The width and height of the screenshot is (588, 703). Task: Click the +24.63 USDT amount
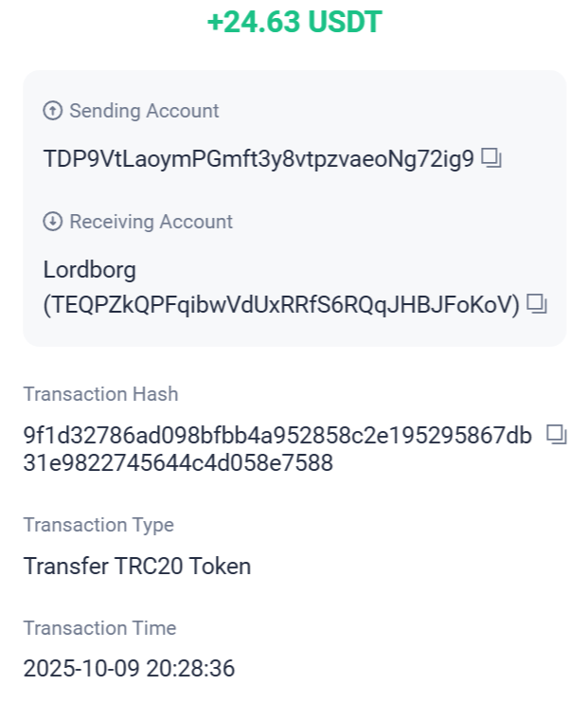click(294, 22)
